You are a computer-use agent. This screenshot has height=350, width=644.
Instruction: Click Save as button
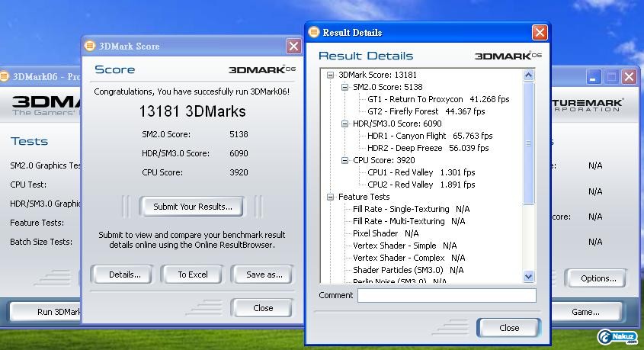264,275
